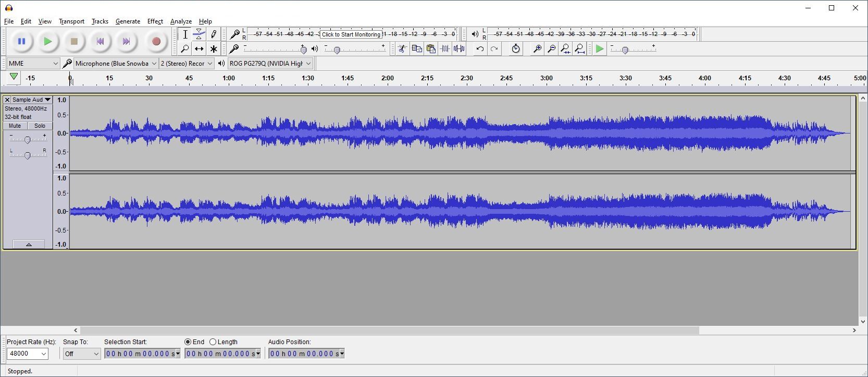Click the Undo arrow icon

click(x=480, y=48)
